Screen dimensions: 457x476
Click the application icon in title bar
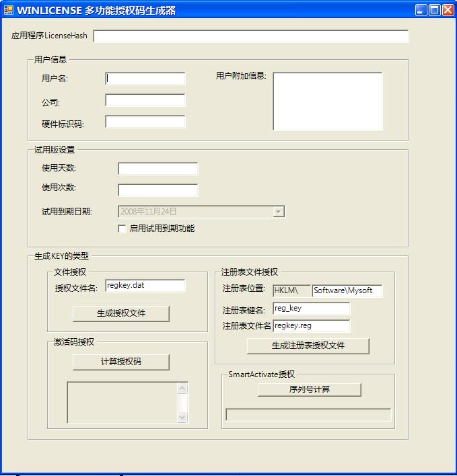tap(9, 10)
